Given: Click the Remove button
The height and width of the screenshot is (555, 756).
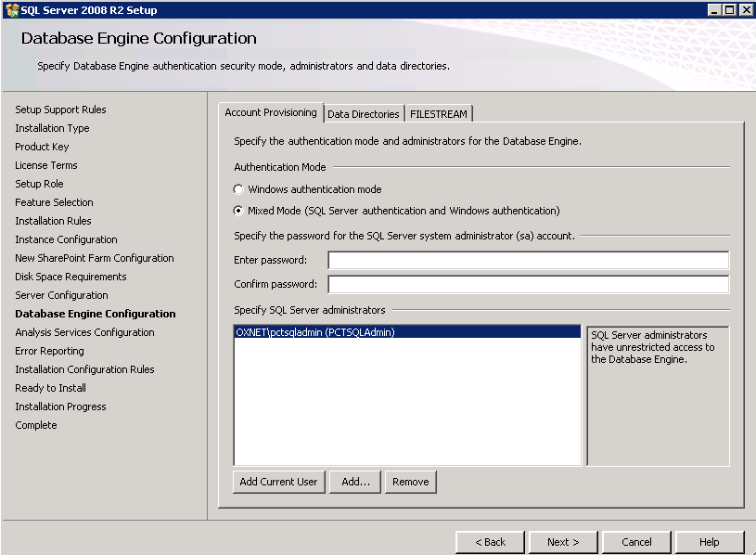Looking at the screenshot, I should pos(411,482).
